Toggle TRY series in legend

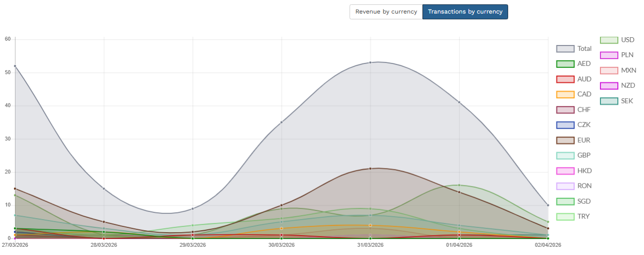[574, 216]
